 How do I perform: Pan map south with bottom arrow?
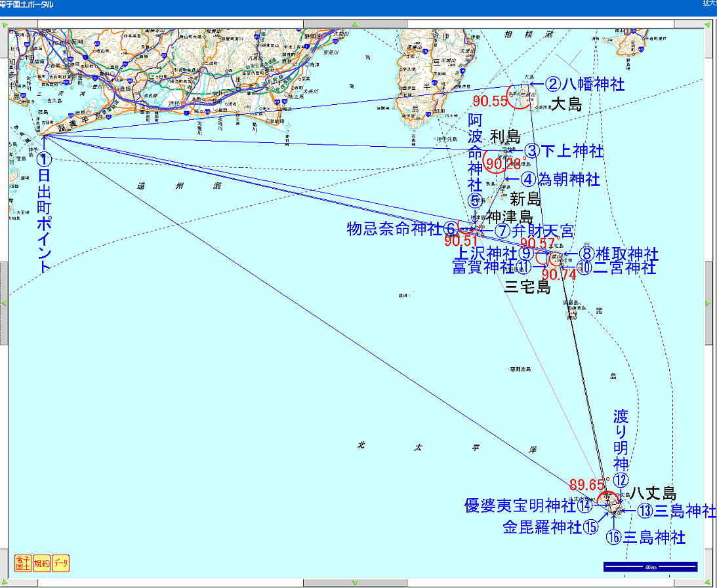pos(355,583)
